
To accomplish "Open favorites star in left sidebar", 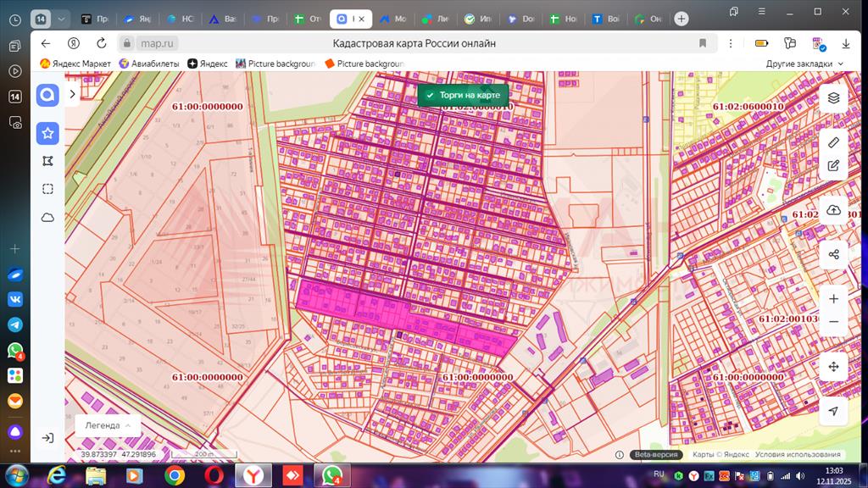I will tap(48, 133).
